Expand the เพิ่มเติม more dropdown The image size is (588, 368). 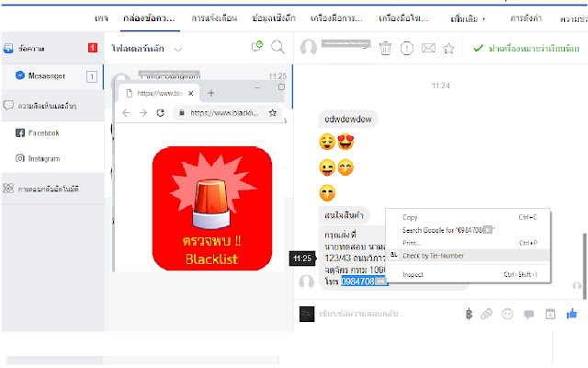pos(468,18)
